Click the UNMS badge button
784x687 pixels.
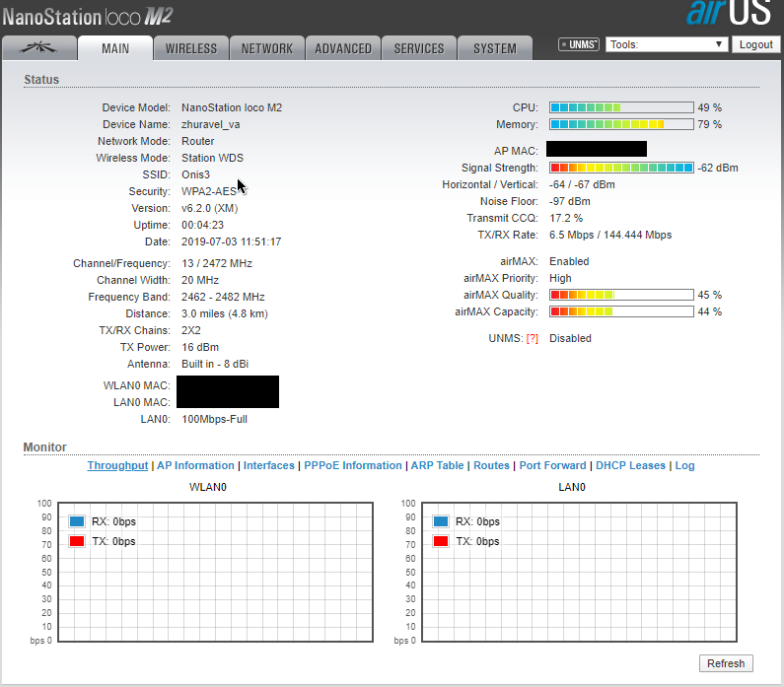tap(579, 44)
